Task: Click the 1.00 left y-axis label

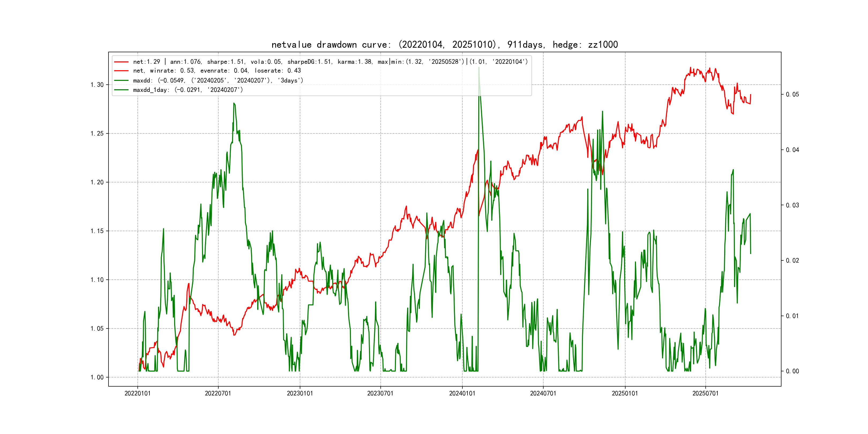Action: (x=97, y=377)
